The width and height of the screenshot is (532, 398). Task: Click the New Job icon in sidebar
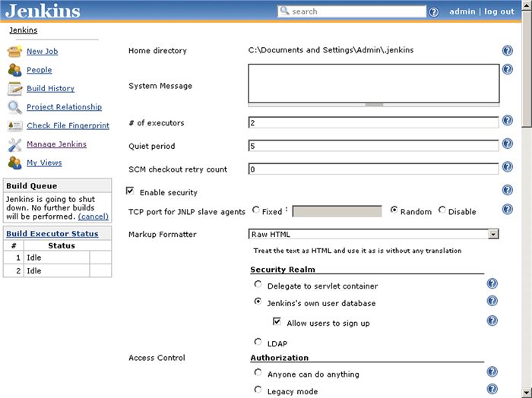click(14, 52)
